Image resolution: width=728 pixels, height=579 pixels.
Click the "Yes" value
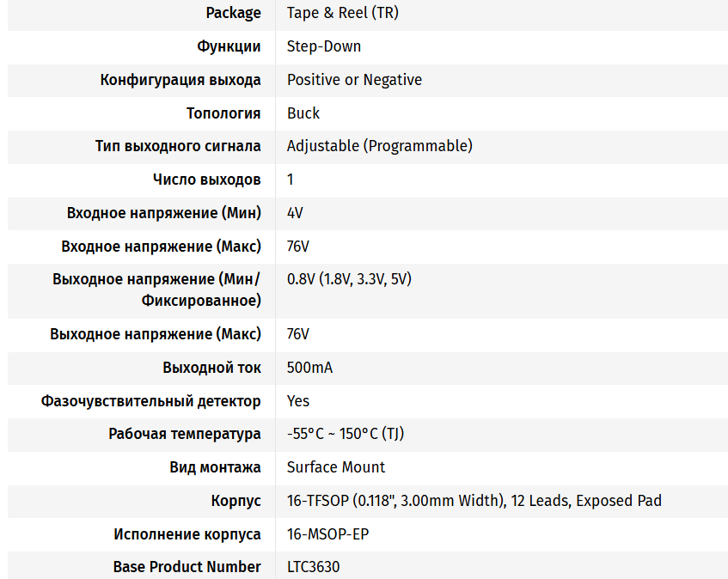click(x=298, y=401)
